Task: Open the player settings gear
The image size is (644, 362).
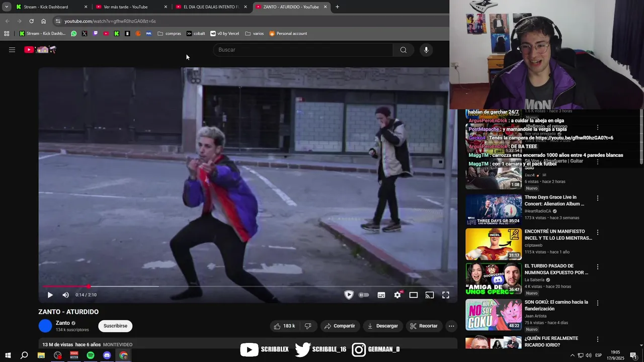Action: click(x=397, y=295)
